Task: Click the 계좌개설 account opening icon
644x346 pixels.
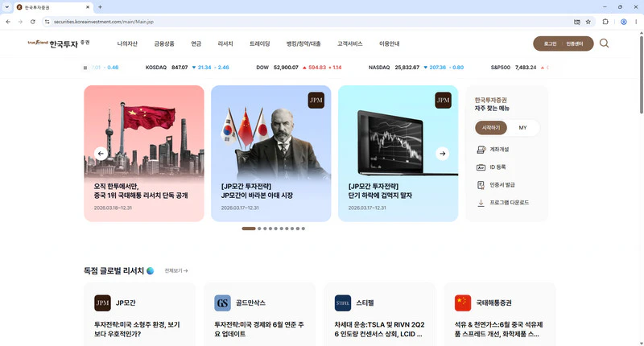Action: coord(481,150)
